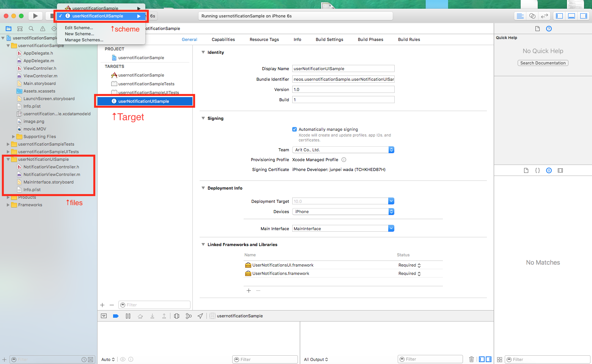This screenshot has width=592, height=364.
Task: Click the Step over debug icon
Action: [x=140, y=316]
